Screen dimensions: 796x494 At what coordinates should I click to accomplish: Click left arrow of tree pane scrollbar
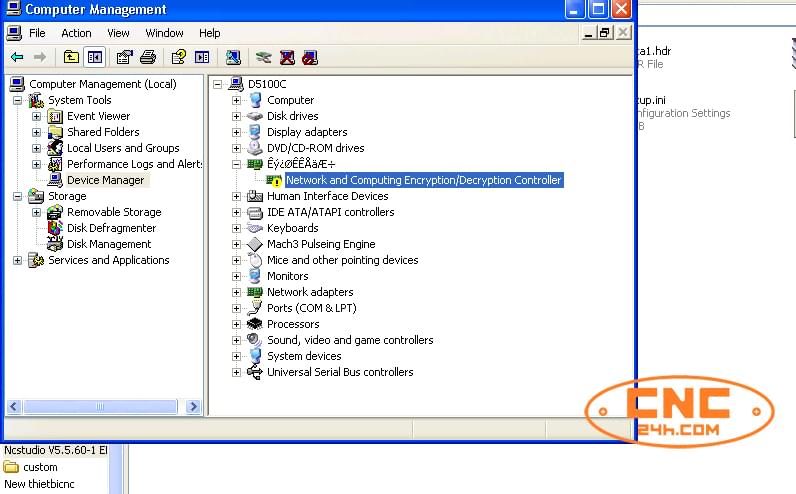pyautogui.click(x=14, y=407)
